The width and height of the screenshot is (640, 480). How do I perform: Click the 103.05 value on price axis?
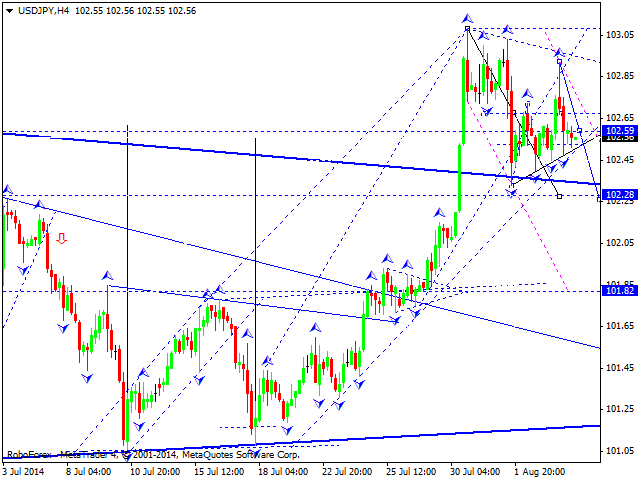[x=621, y=34]
